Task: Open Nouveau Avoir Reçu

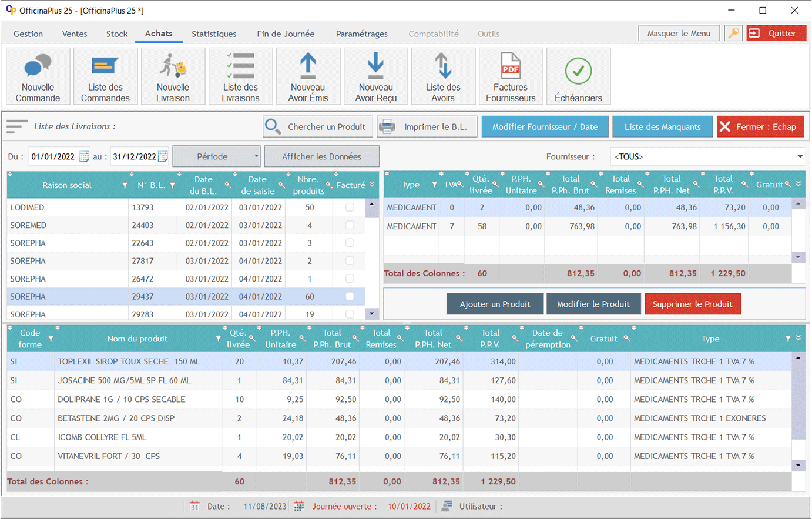Action: coord(376,76)
